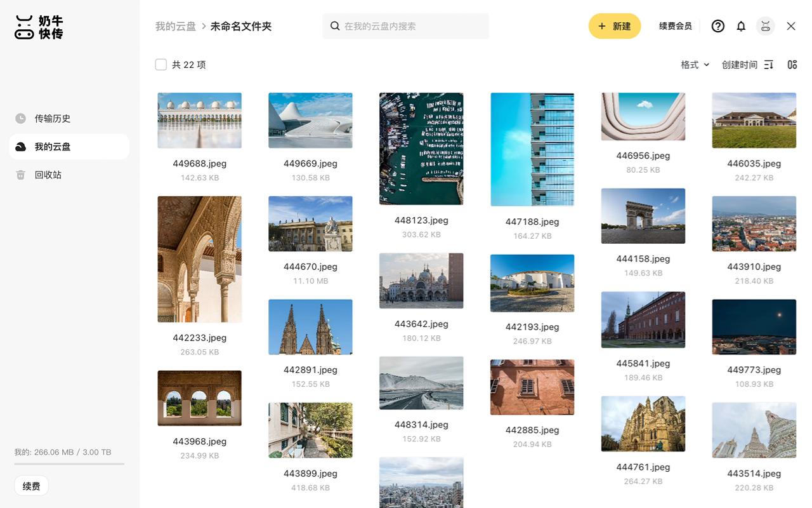Click the storage usage progress bar
Screen dimensions: 812x508
point(69,464)
